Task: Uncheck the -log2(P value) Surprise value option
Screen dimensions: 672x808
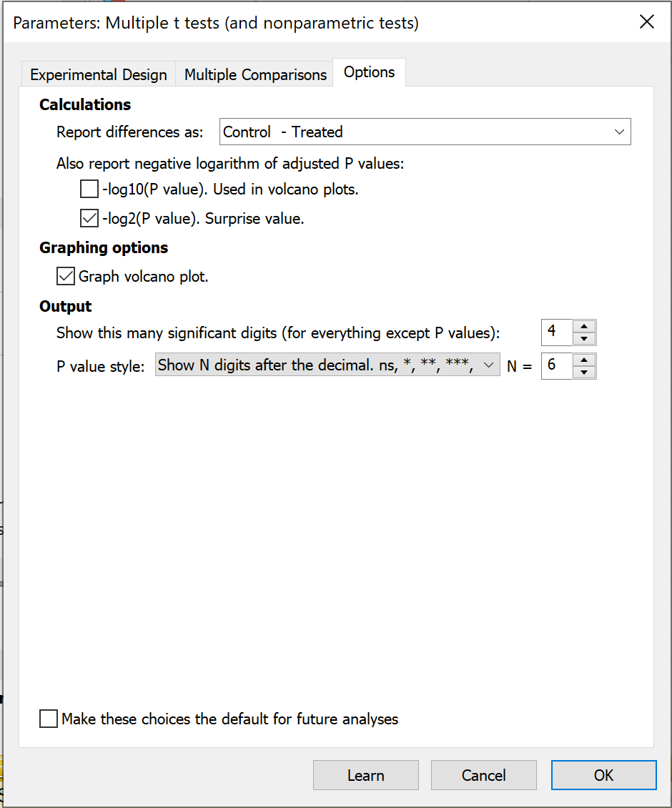Action: 89,218
